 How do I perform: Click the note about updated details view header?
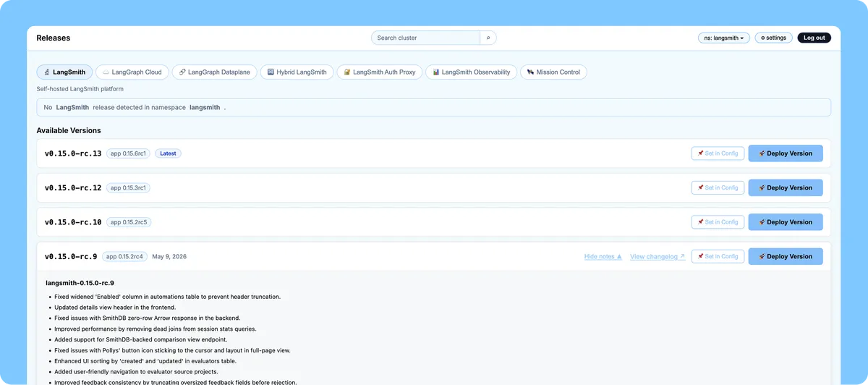pyautogui.click(x=115, y=308)
